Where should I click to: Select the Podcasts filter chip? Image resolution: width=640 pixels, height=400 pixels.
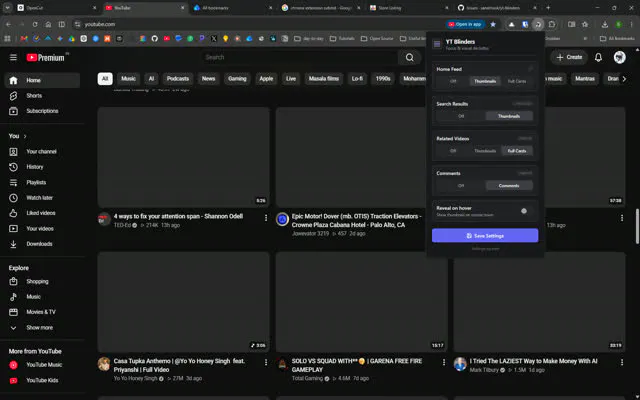pyautogui.click(x=178, y=79)
